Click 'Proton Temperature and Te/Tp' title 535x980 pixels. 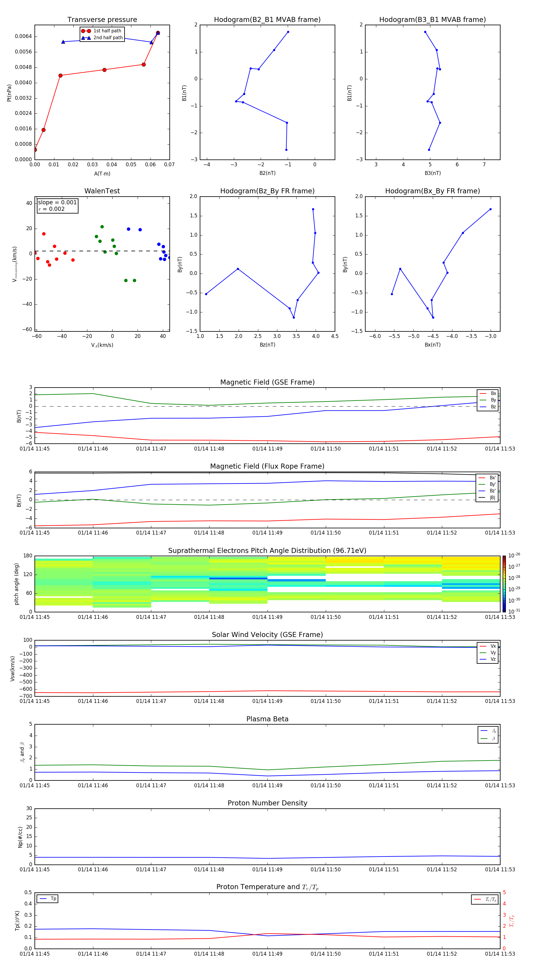pos(267,887)
